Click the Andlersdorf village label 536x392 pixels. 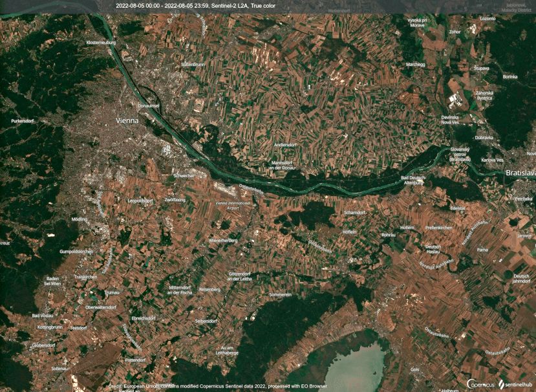click(x=285, y=144)
